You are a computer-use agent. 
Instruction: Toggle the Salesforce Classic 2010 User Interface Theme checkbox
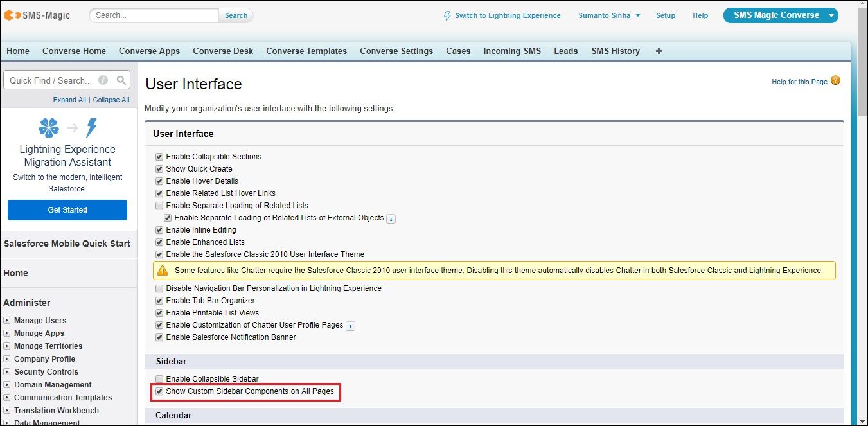159,254
